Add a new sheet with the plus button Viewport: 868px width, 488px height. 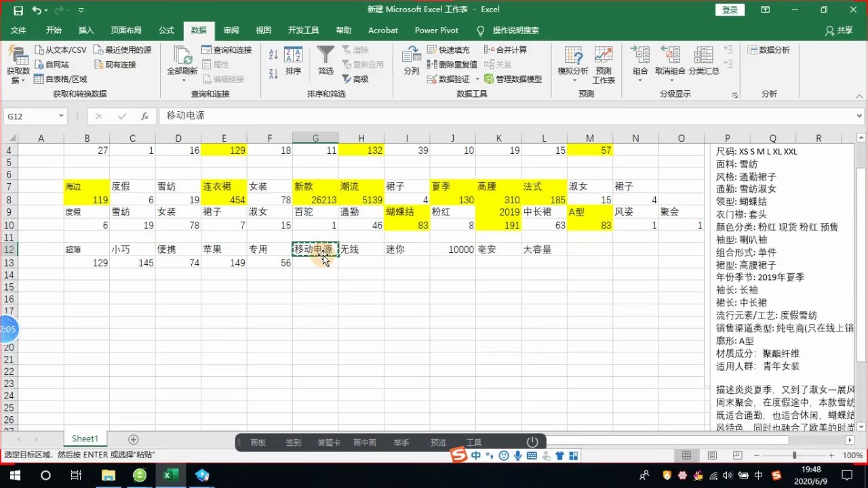[134, 439]
